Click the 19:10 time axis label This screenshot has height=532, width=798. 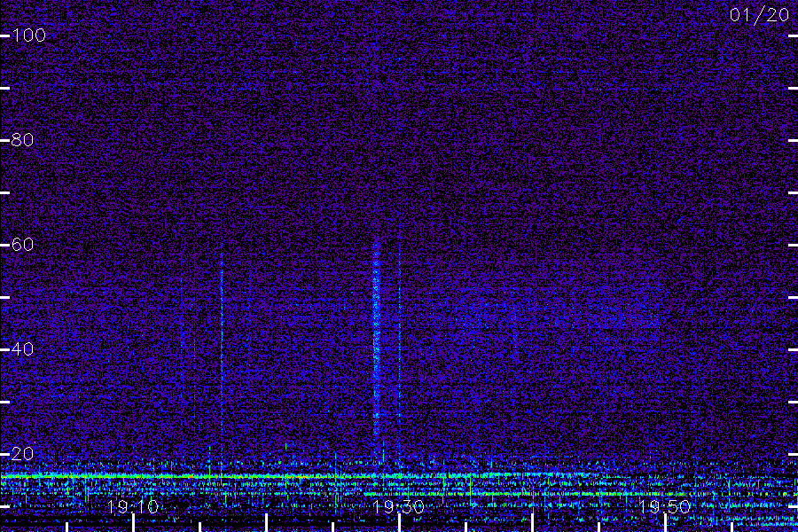point(133,507)
